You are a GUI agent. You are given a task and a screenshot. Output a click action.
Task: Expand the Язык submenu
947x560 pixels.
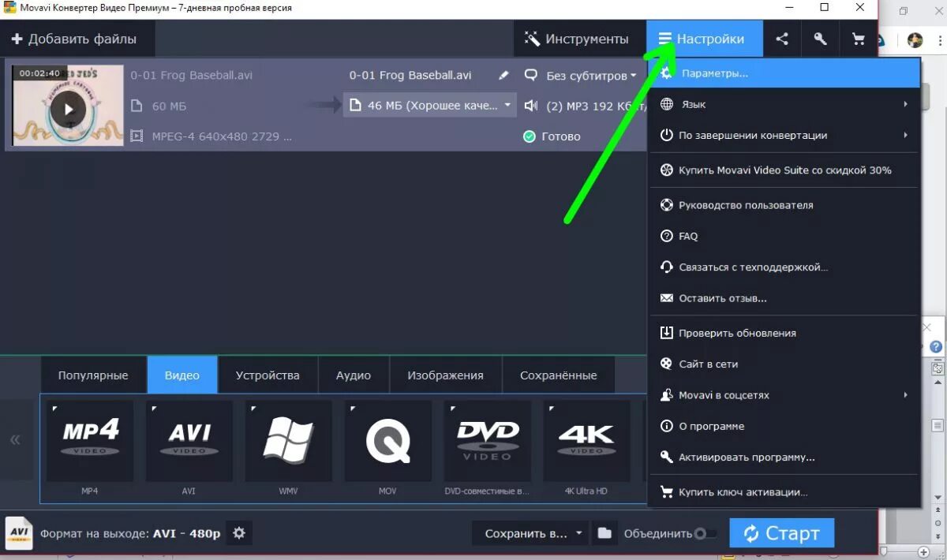point(785,104)
